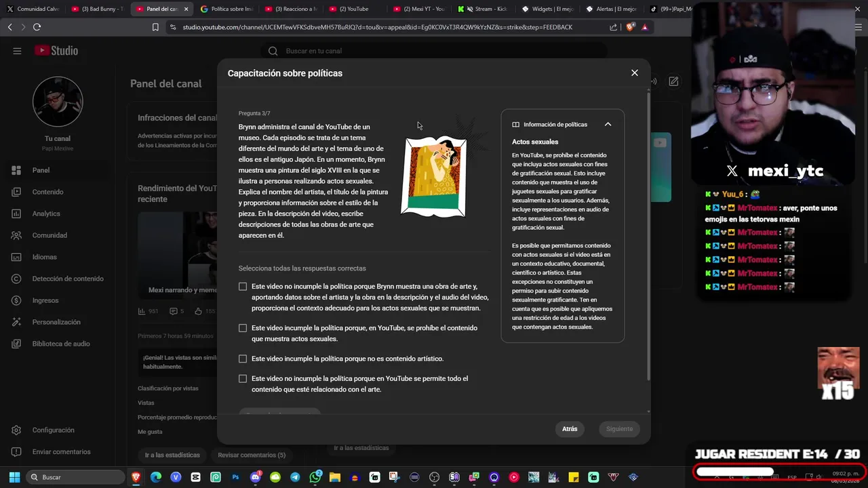Check the answer about Brynn providing adequate context
Viewport: 868px width, 488px height.
243,287
